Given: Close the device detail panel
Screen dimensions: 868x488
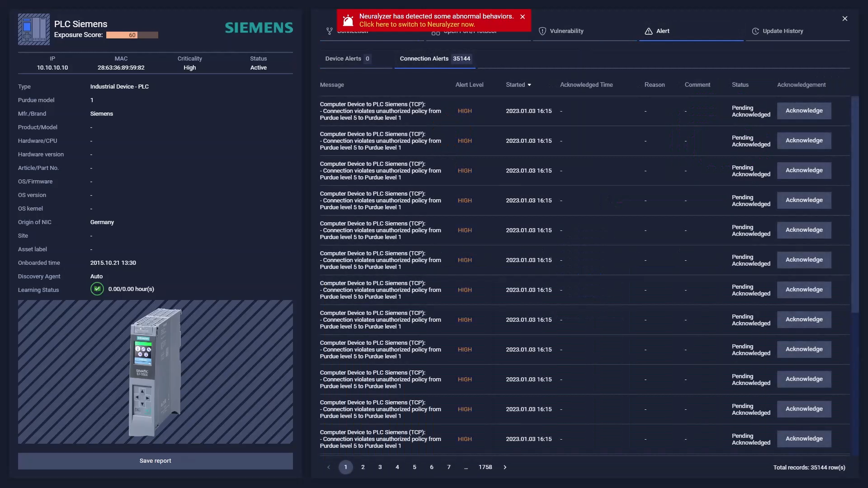Looking at the screenshot, I should click(845, 19).
